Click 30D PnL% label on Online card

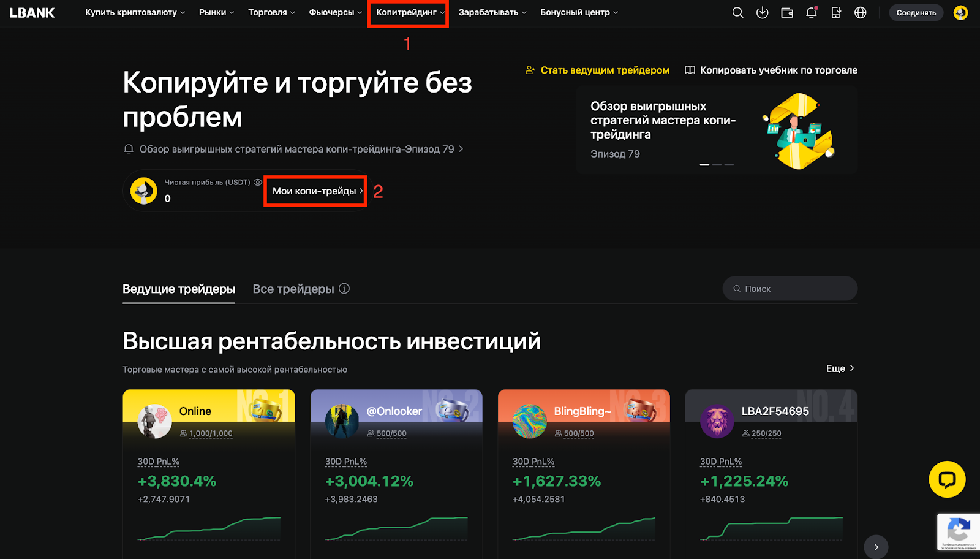pos(159,462)
